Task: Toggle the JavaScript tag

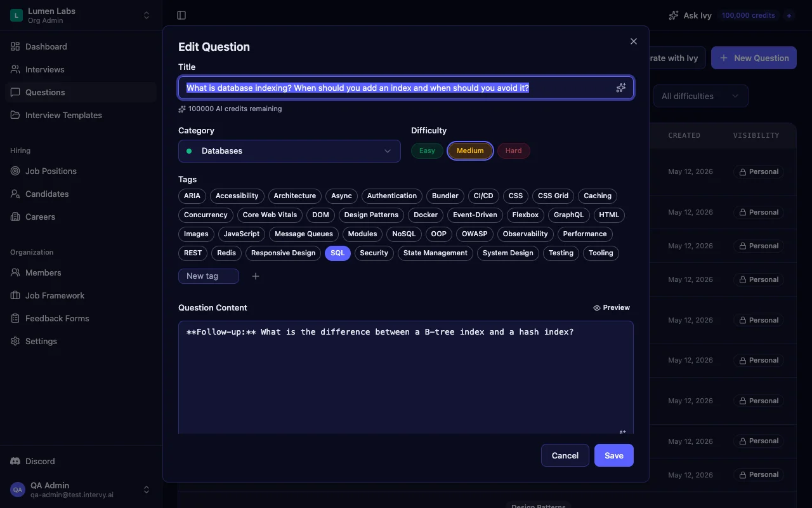Action: (x=241, y=234)
